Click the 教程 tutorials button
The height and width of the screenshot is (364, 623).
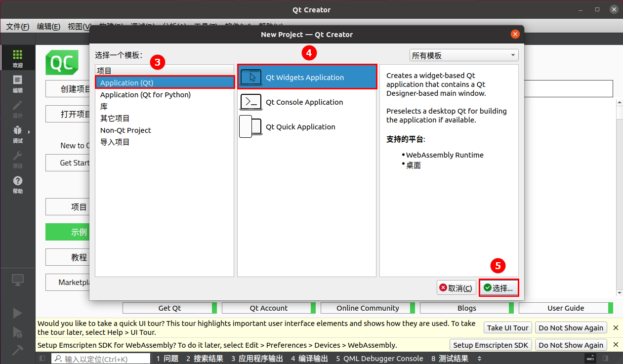pyautogui.click(x=68, y=257)
